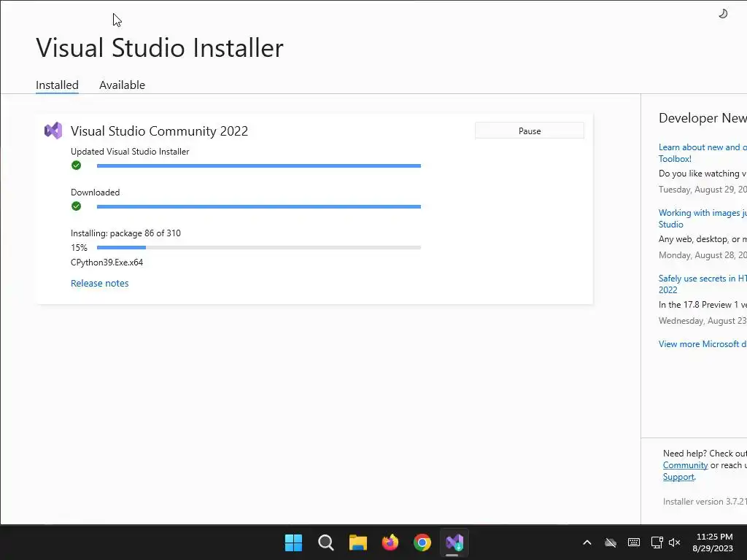Open the Community help link
747x560 pixels.
tap(685, 465)
